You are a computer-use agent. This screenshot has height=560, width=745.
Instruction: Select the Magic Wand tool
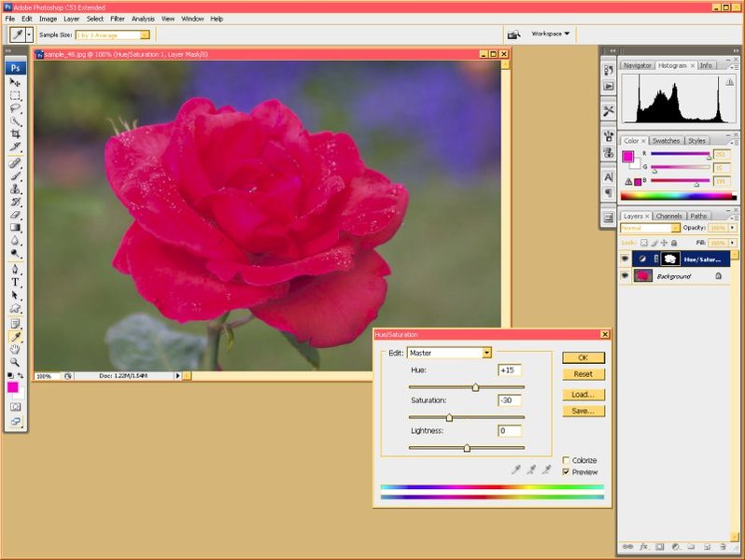pyautogui.click(x=15, y=121)
